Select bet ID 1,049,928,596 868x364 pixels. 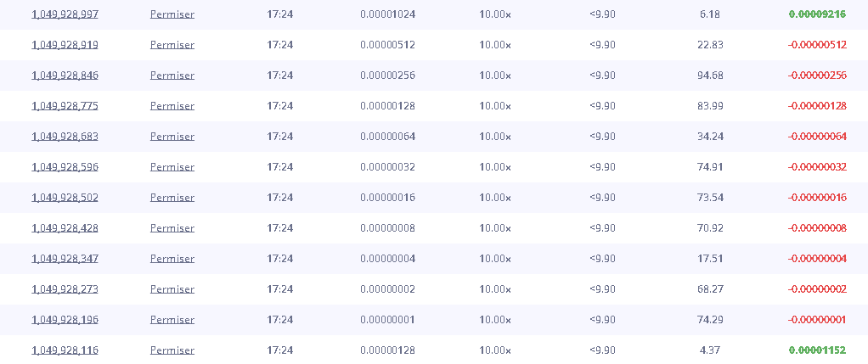[x=65, y=167]
